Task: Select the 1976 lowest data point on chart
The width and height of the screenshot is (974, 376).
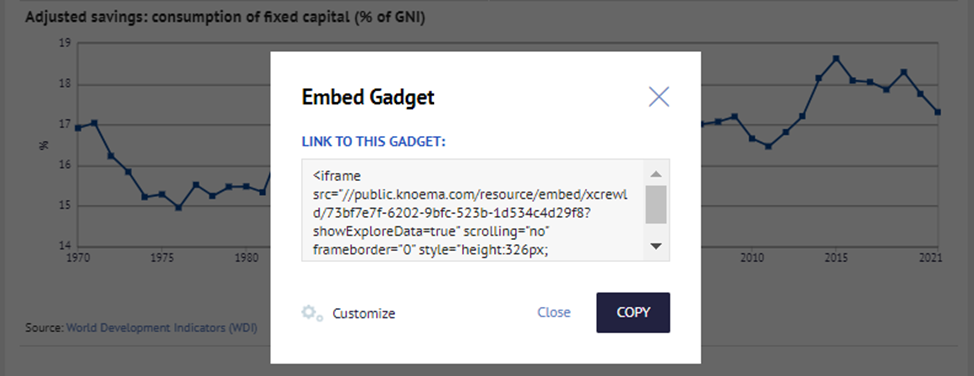Action: coord(178,208)
